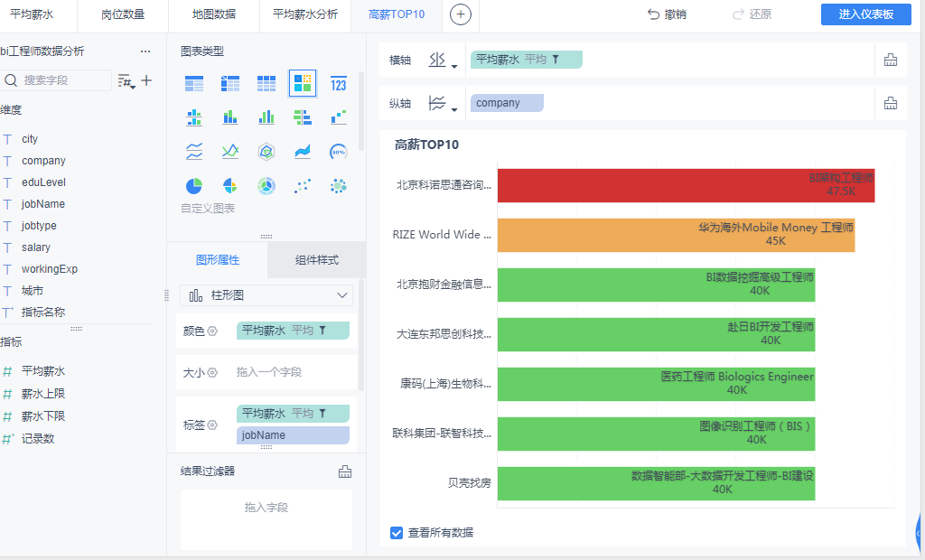Click the 撤销 undo button

pyautogui.click(x=667, y=14)
